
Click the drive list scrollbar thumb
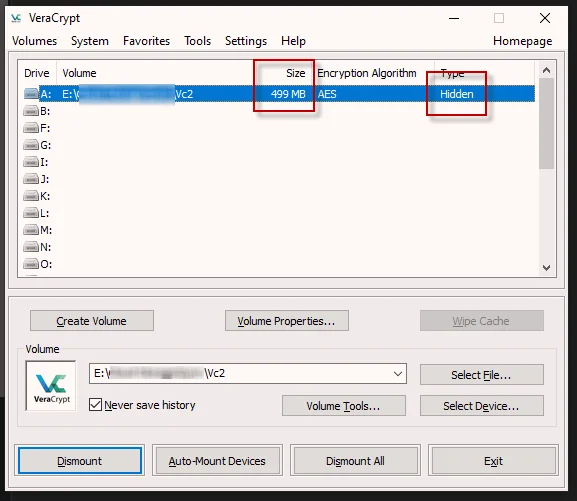[546, 123]
